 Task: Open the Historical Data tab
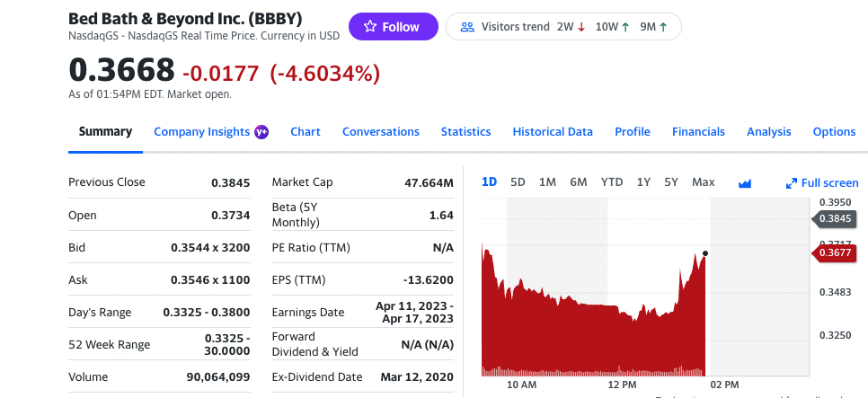coord(553,132)
